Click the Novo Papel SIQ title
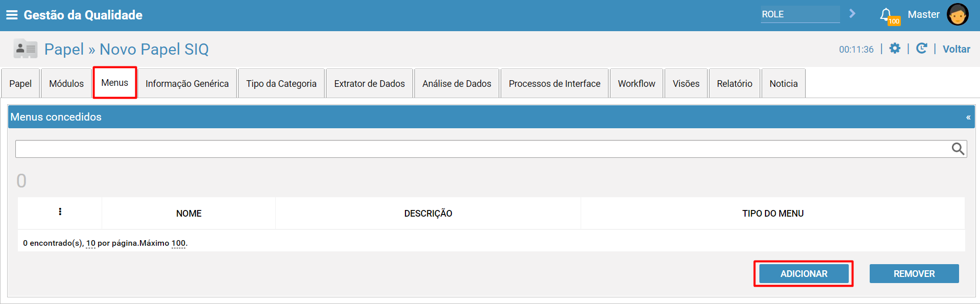Viewport: 980px width, 304px height. pos(154,49)
